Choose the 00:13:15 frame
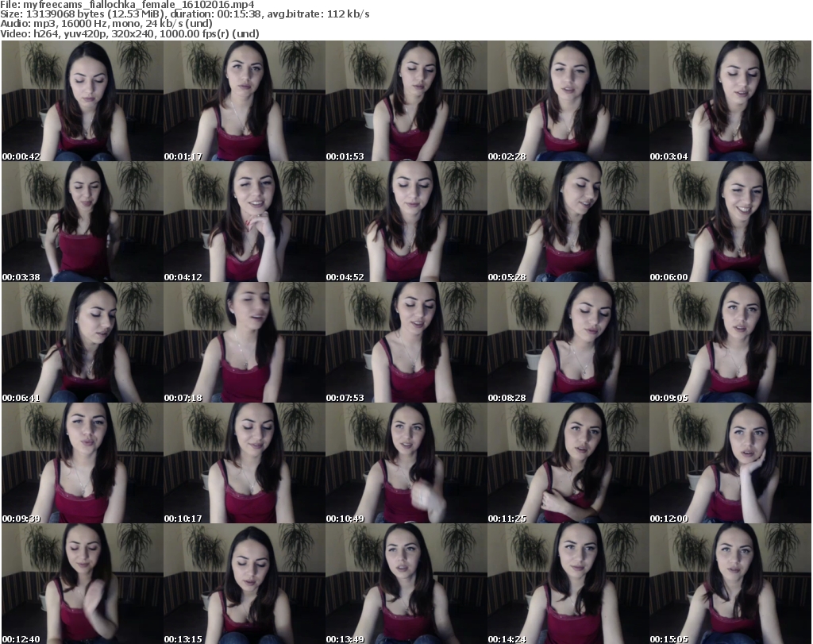This screenshot has width=813, height=644. tap(244, 583)
